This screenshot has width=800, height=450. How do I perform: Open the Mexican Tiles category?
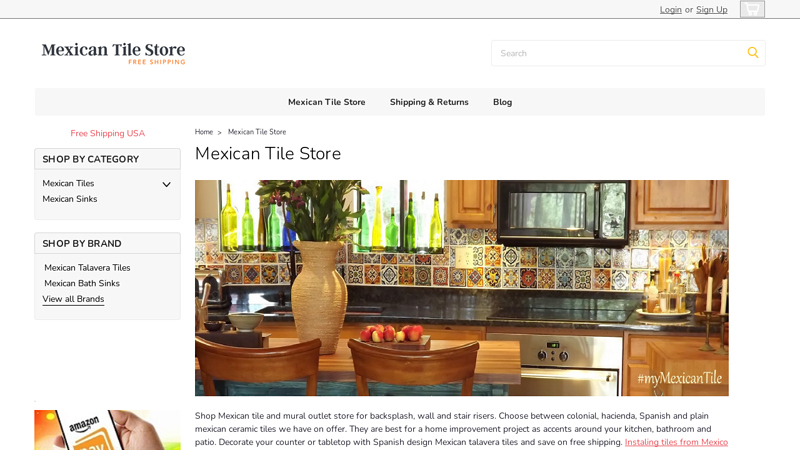[x=68, y=183]
